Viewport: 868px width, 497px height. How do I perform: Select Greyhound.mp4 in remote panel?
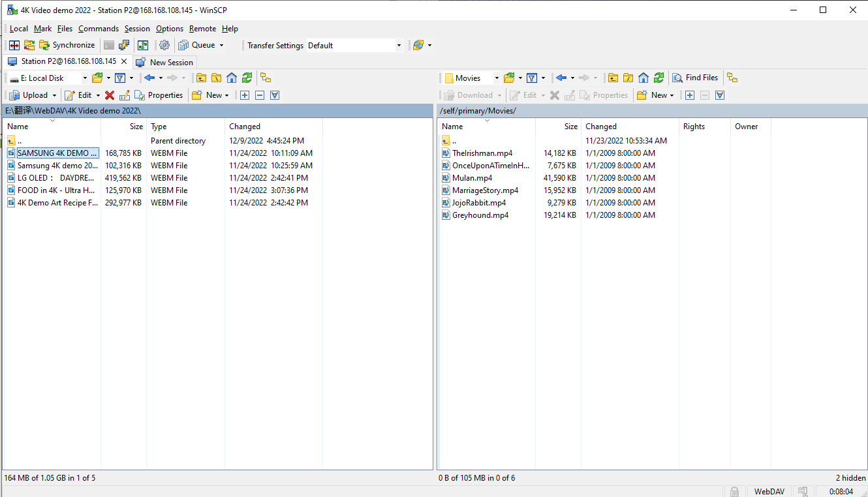click(x=475, y=215)
